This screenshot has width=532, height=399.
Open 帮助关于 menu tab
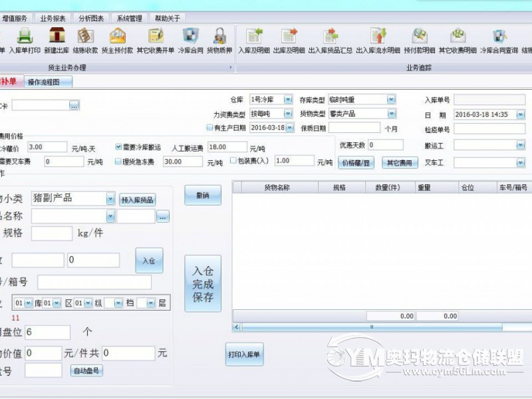(x=168, y=19)
